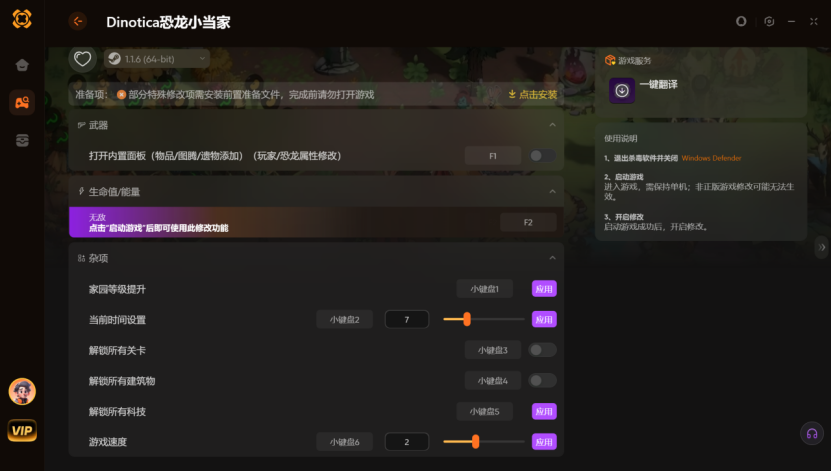Click the F1 hotkey button

point(493,156)
